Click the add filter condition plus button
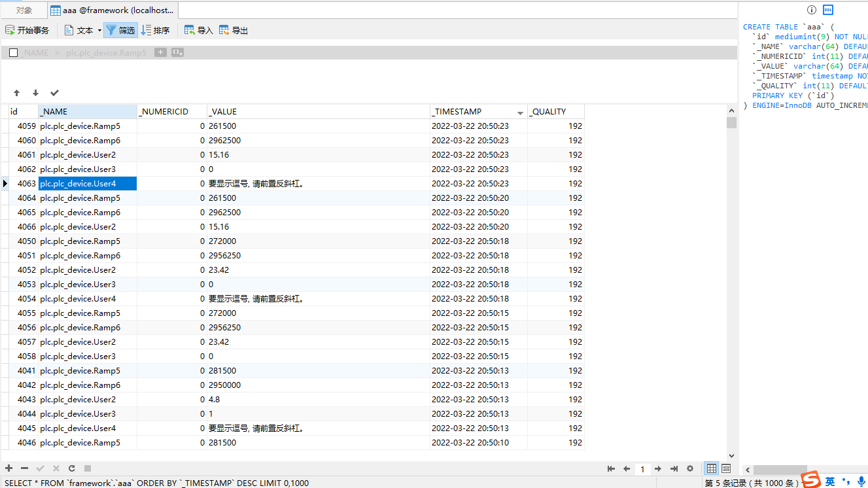The width and height of the screenshot is (868, 488). (x=160, y=52)
